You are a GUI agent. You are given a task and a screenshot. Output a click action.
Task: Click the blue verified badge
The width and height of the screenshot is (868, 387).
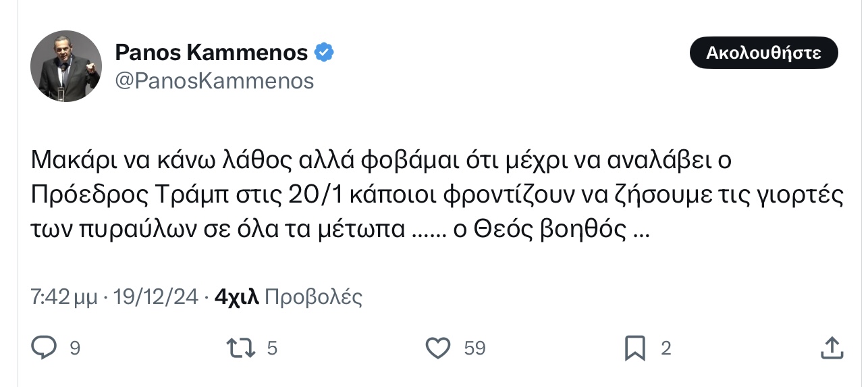(324, 52)
